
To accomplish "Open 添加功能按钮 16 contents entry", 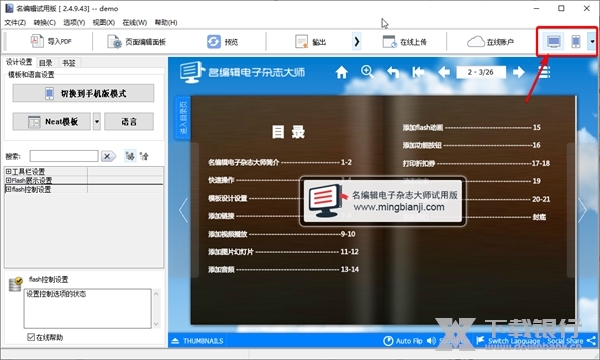I will pos(471,145).
